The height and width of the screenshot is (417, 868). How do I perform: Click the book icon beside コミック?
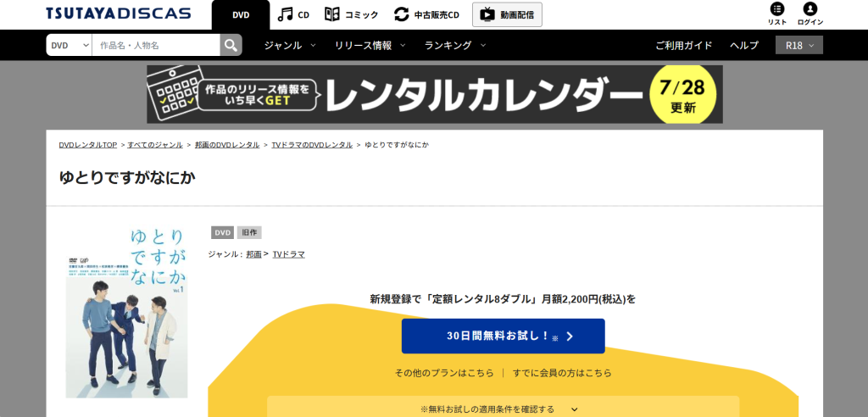point(332,14)
